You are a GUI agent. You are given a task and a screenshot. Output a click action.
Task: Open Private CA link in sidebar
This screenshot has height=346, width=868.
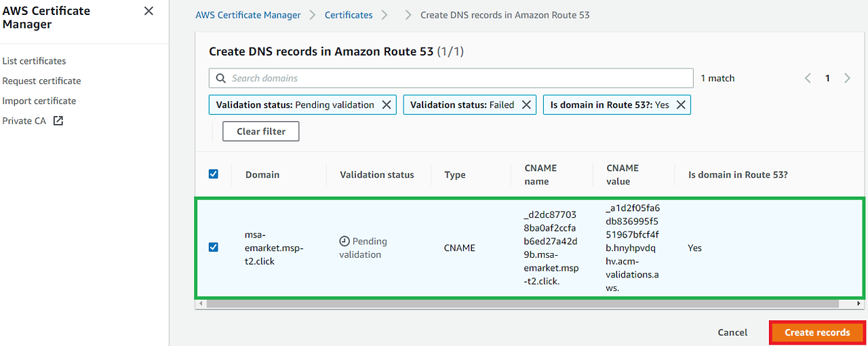click(x=24, y=121)
